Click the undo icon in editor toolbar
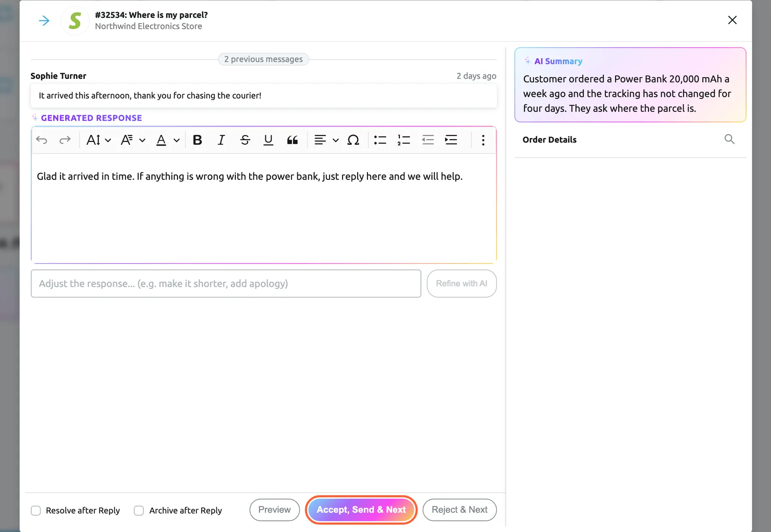Screen dimensions: 771x532 42,140
